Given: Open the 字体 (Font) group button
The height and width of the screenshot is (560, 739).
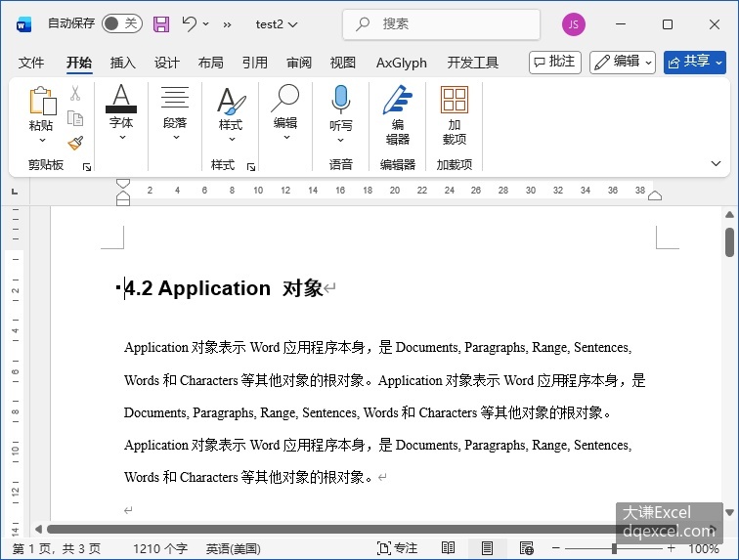Looking at the screenshot, I should click(121, 112).
